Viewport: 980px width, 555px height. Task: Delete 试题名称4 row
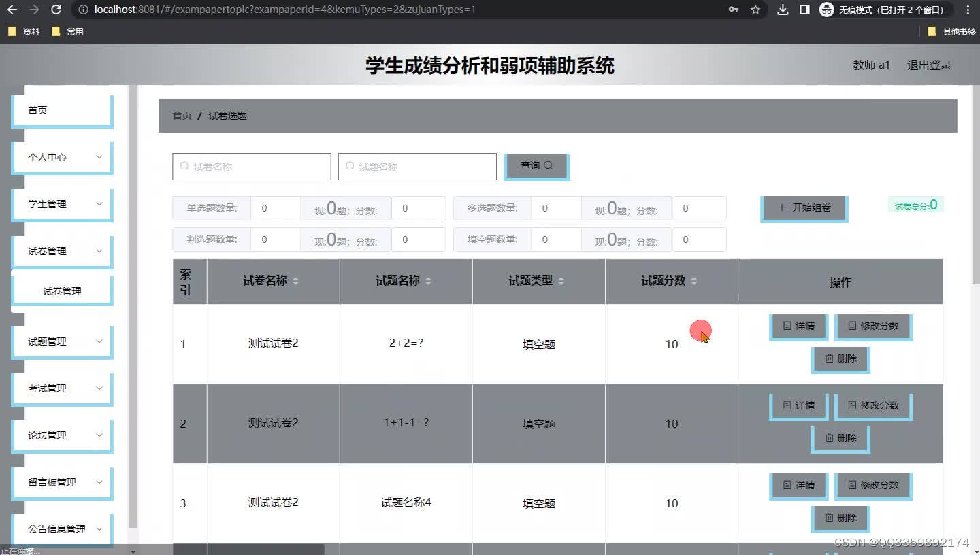click(x=840, y=518)
